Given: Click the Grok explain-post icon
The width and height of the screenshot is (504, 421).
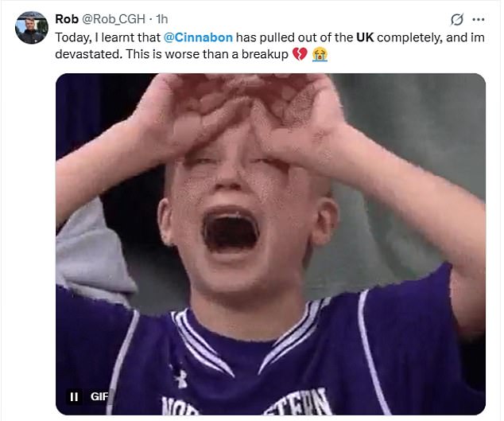Looking at the screenshot, I should [x=457, y=20].
